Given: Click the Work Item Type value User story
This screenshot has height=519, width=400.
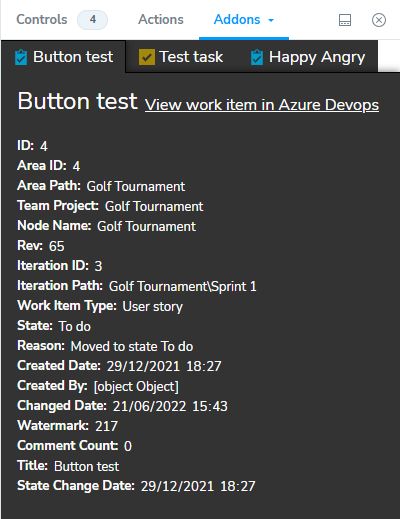Looking at the screenshot, I should click(152, 307).
